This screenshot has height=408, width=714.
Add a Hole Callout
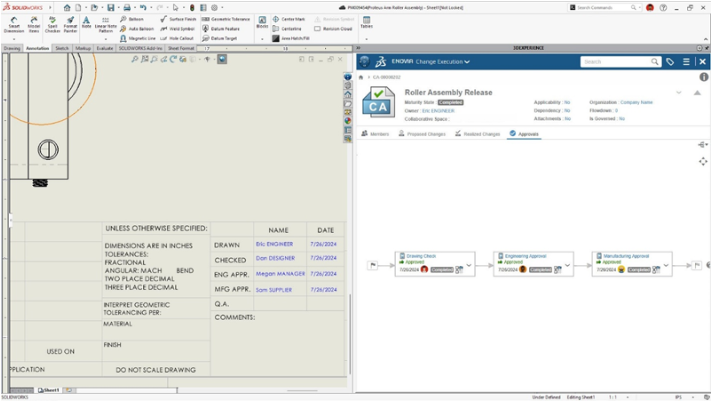pyautogui.click(x=177, y=38)
